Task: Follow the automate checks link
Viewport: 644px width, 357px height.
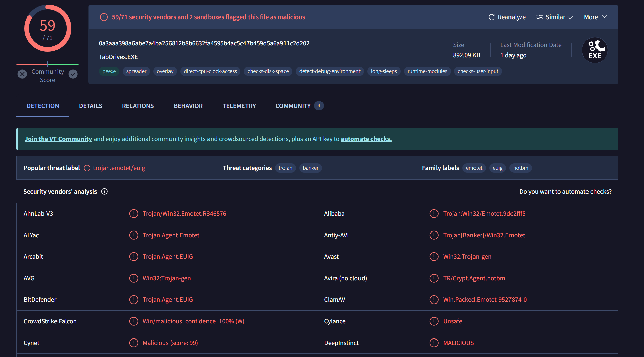Action: [x=366, y=139]
